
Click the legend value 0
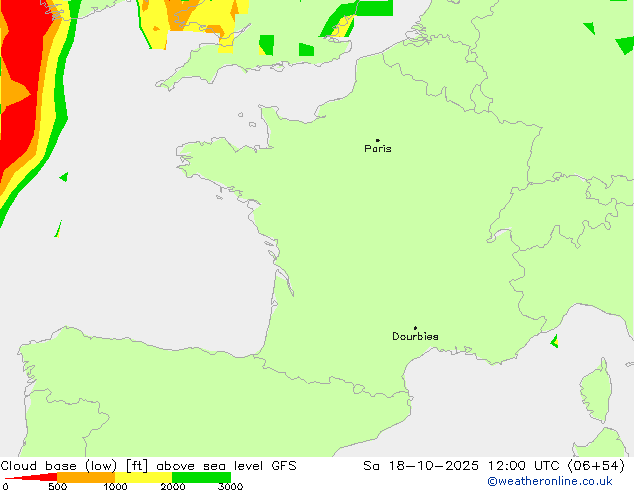(x=5, y=486)
